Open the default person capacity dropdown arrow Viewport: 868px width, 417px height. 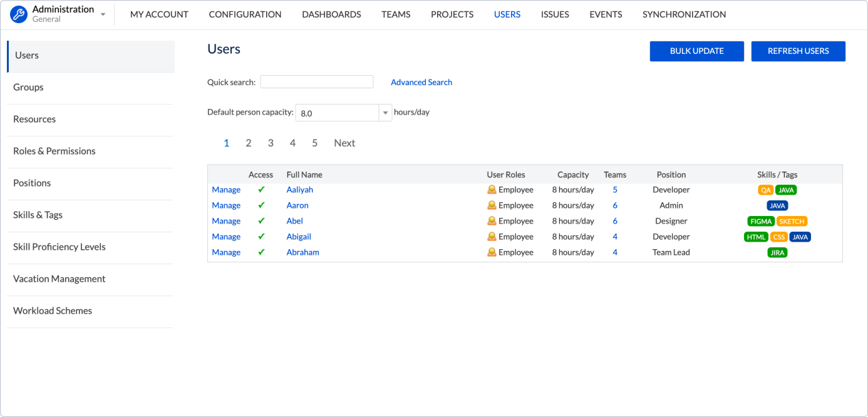point(385,113)
